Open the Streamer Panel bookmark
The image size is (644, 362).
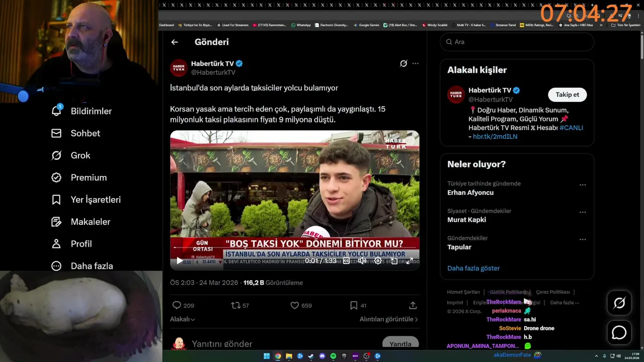(x=503, y=25)
